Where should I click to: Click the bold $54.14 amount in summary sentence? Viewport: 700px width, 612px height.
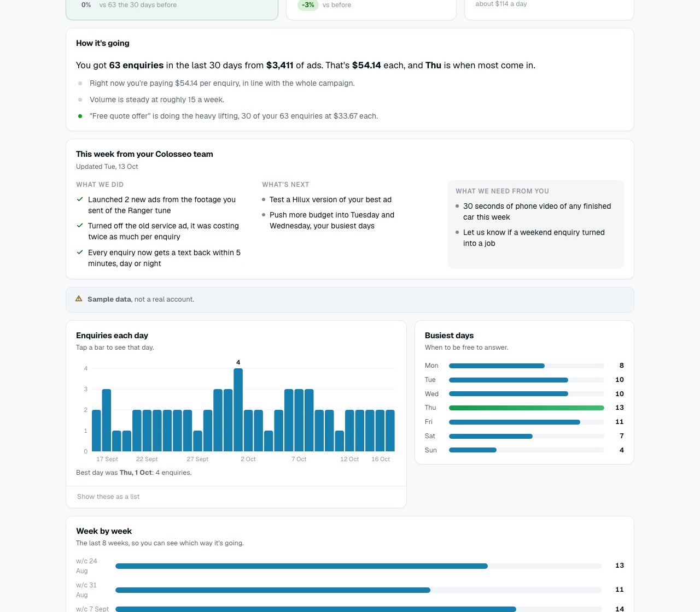366,65
